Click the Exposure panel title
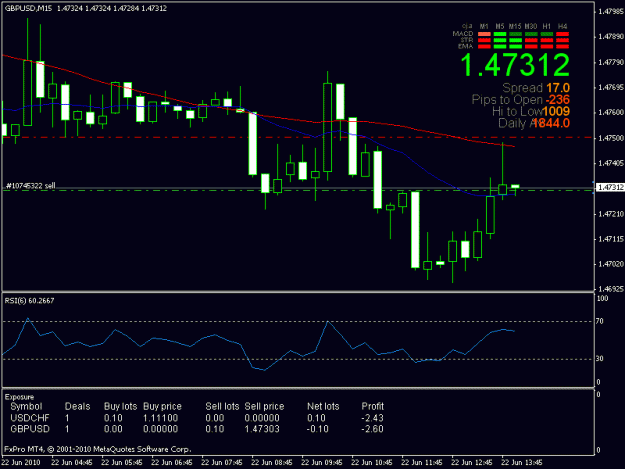625x469 pixels. (19, 397)
